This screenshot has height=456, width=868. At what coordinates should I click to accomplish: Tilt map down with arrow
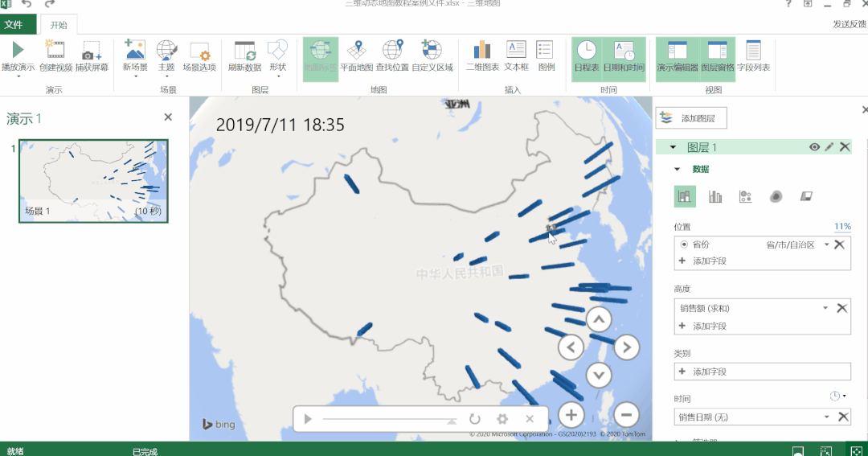click(x=599, y=375)
